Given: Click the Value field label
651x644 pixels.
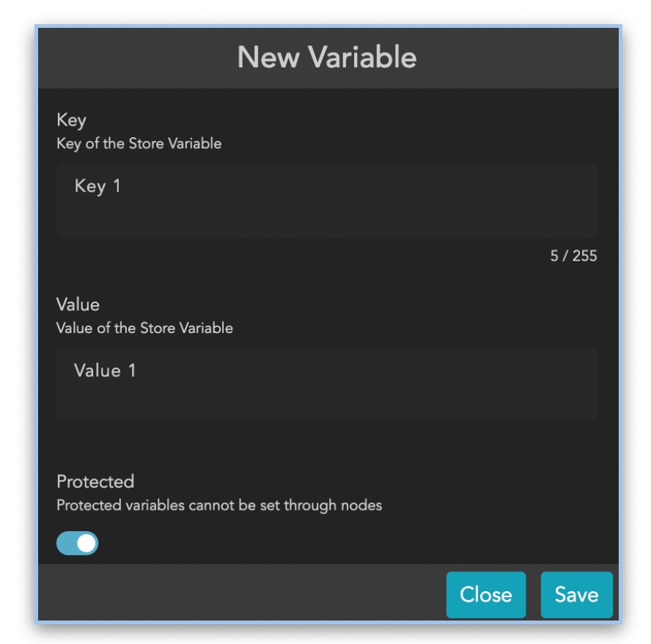Looking at the screenshot, I should pyautogui.click(x=78, y=304).
